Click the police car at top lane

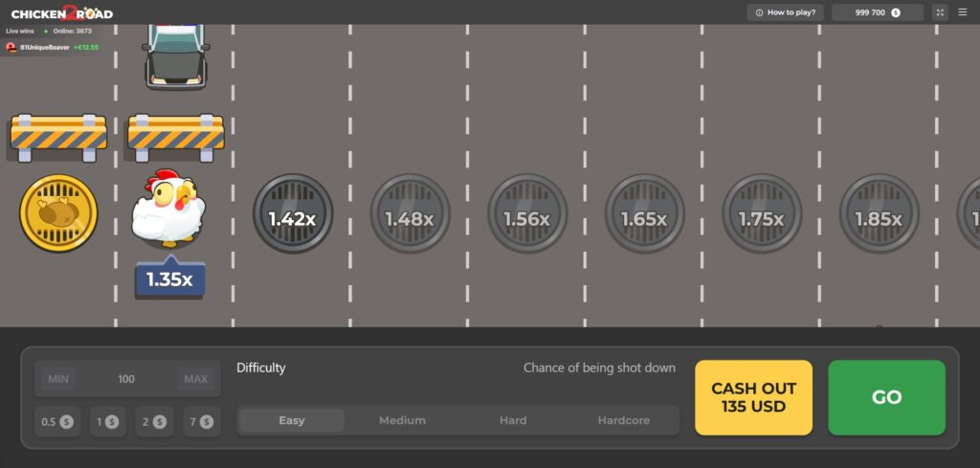(x=176, y=56)
